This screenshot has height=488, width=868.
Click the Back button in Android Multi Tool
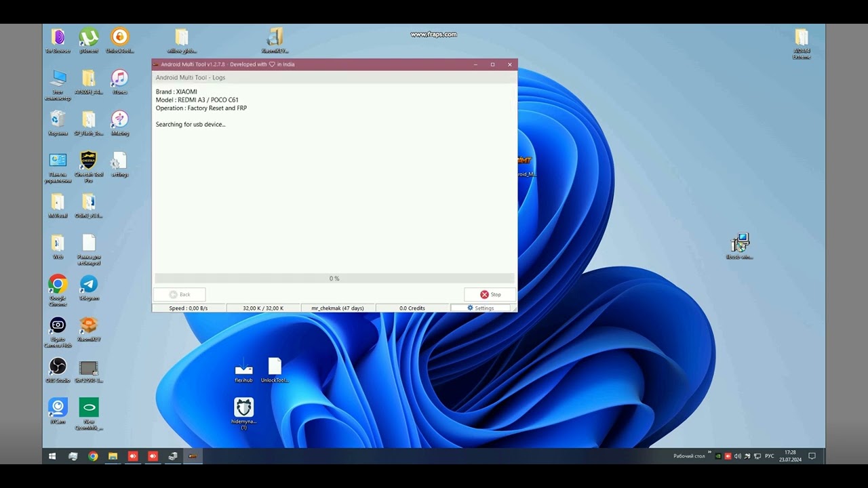click(x=180, y=295)
